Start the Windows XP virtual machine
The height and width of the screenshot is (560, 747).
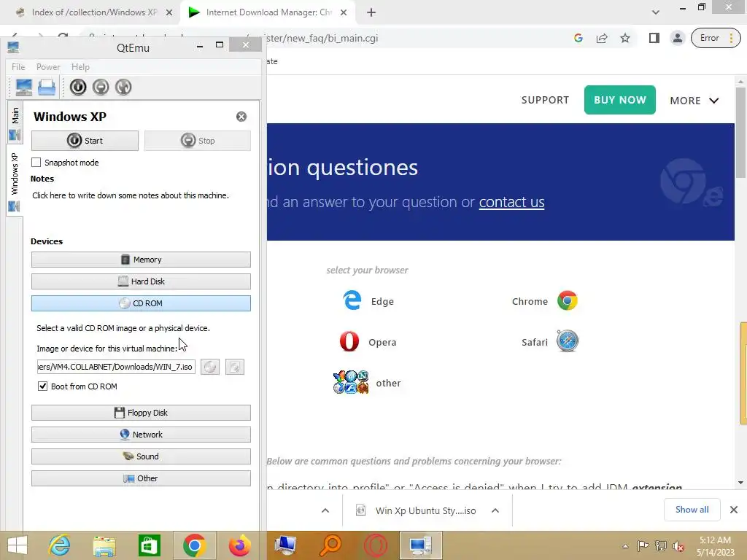[x=85, y=141]
